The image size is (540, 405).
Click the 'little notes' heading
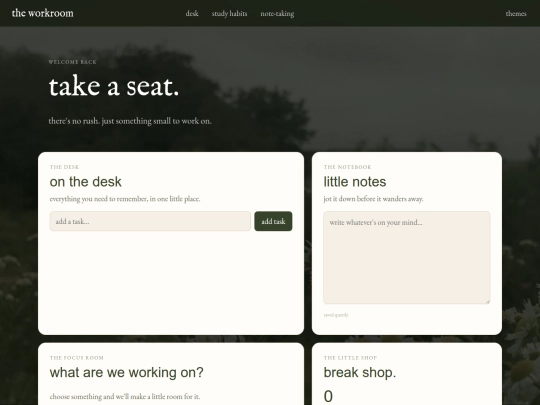coord(355,182)
